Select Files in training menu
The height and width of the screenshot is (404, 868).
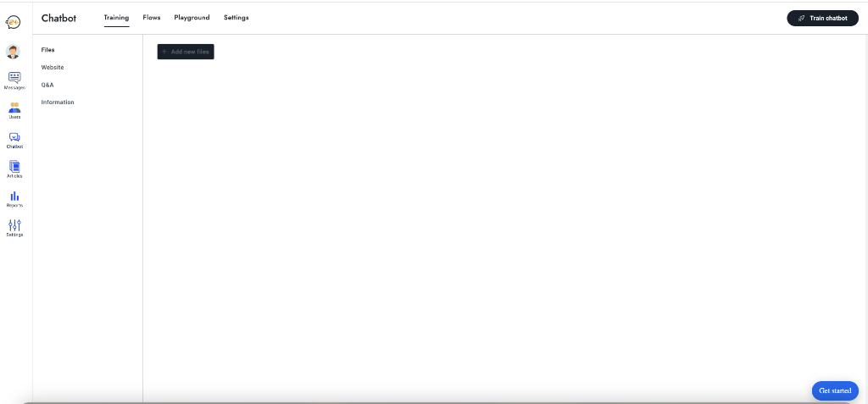pyautogui.click(x=47, y=50)
